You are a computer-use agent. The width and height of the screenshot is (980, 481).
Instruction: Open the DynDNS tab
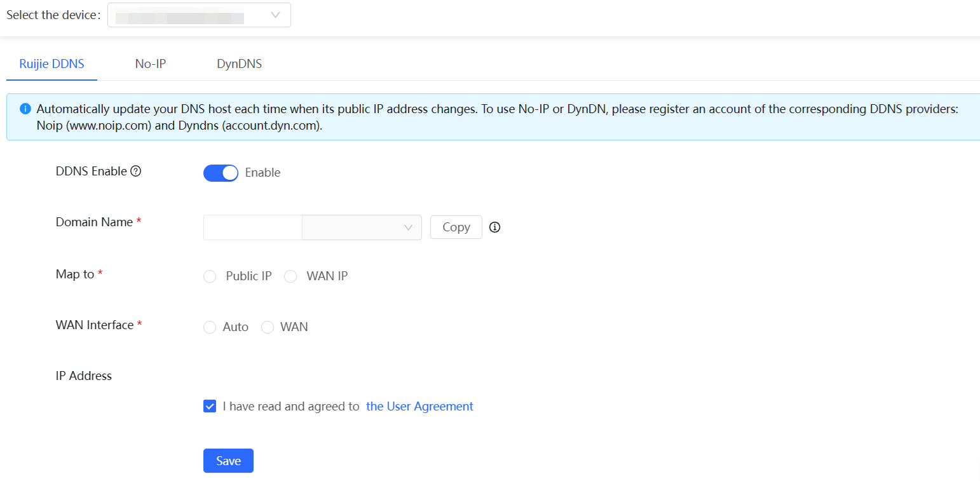pos(239,64)
